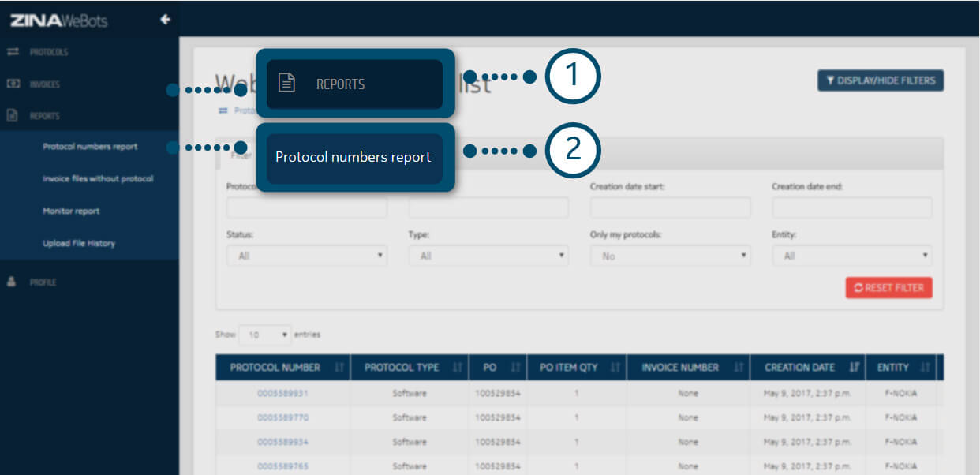980x475 pixels.
Task: Open Upload File History menu item
Action: click(x=79, y=243)
